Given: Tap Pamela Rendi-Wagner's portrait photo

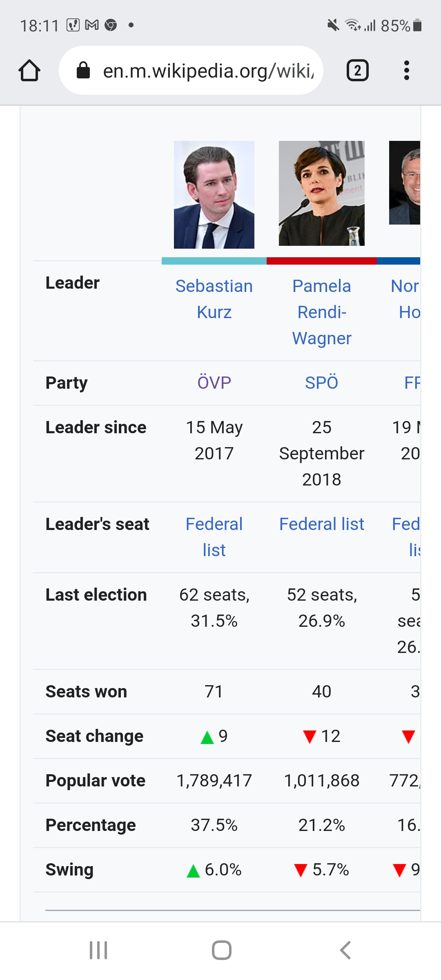Looking at the screenshot, I should 322,194.
